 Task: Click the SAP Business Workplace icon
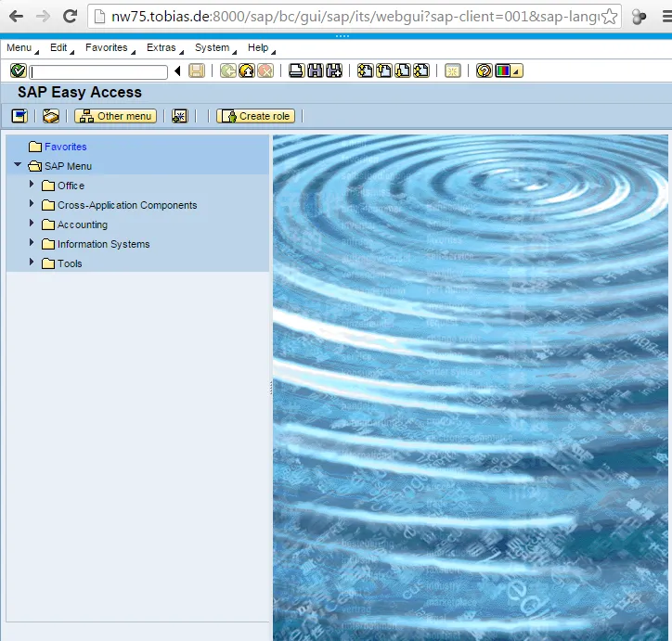pos(51,116)
